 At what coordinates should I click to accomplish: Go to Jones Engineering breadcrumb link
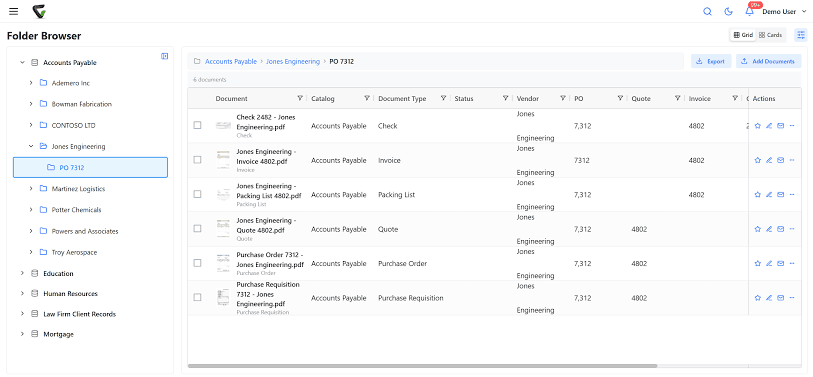coord(293,61)
